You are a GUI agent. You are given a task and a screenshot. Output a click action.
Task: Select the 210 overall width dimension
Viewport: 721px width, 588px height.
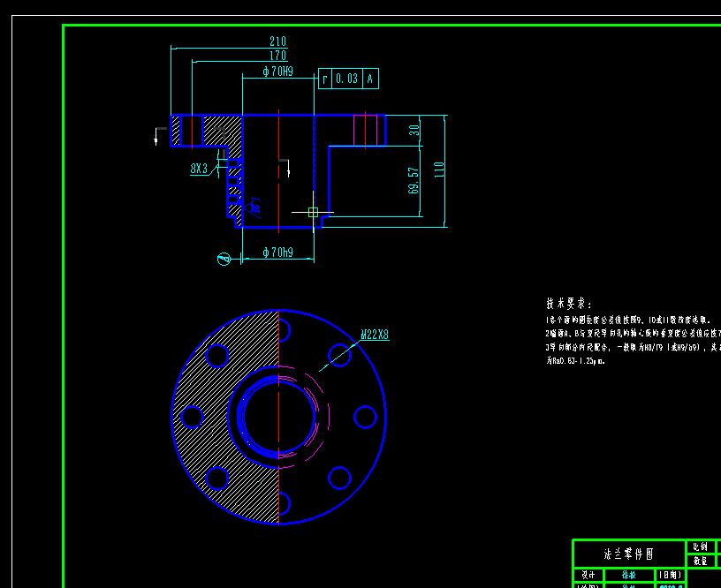[277, 41]
